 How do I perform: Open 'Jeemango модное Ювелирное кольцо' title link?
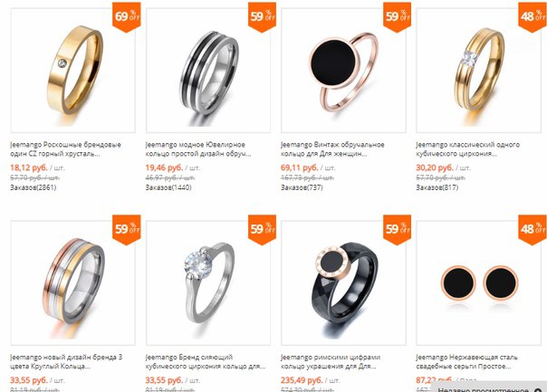197,148
